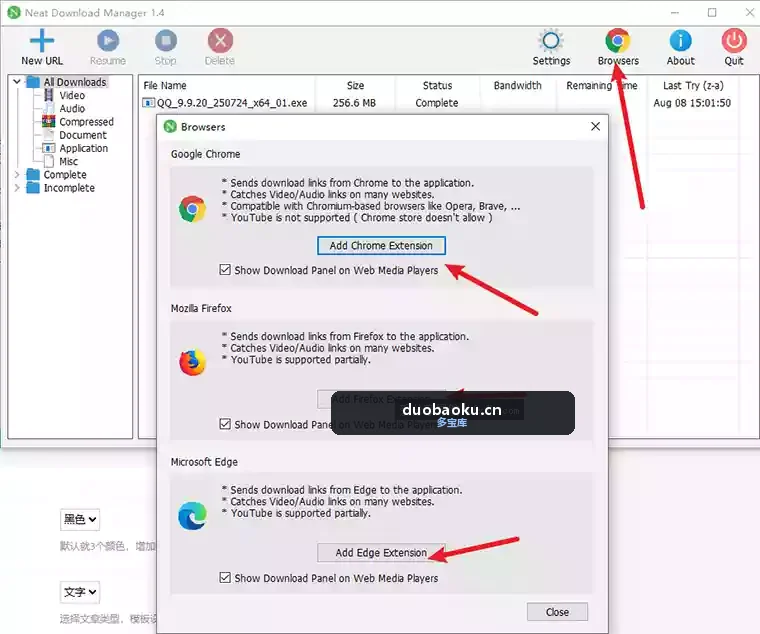Select the Video category
The width and height of the screenshot is (760, 634).
72,95
